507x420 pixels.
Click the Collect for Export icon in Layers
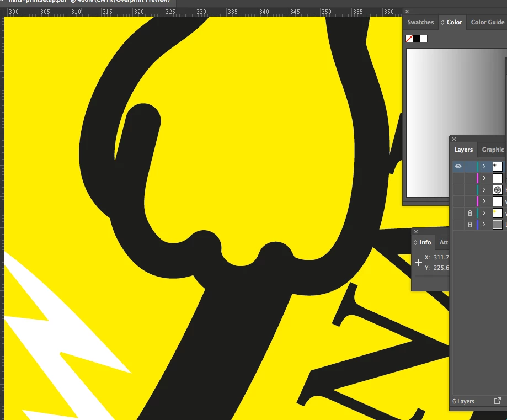(x=497, y=401)
